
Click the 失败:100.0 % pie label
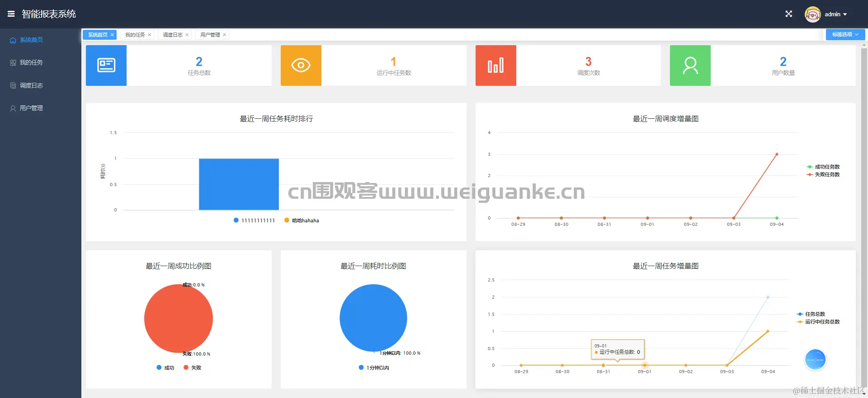point(196,354)
